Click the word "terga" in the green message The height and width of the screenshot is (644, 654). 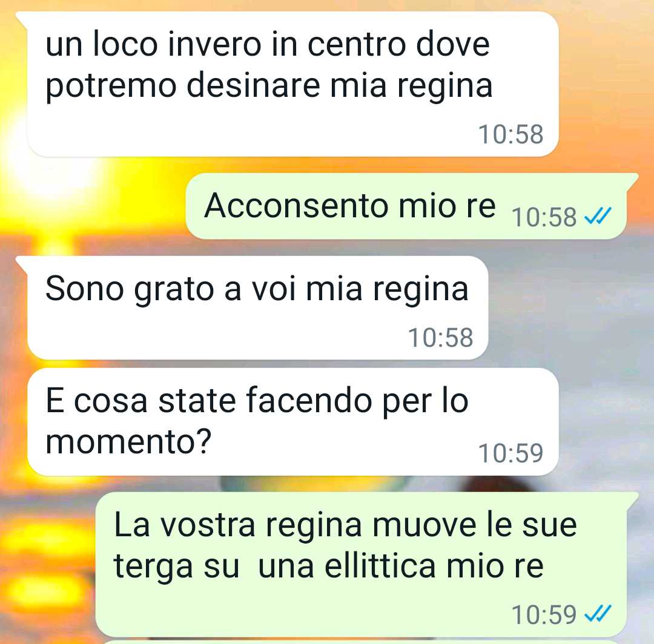click(153, 568)
